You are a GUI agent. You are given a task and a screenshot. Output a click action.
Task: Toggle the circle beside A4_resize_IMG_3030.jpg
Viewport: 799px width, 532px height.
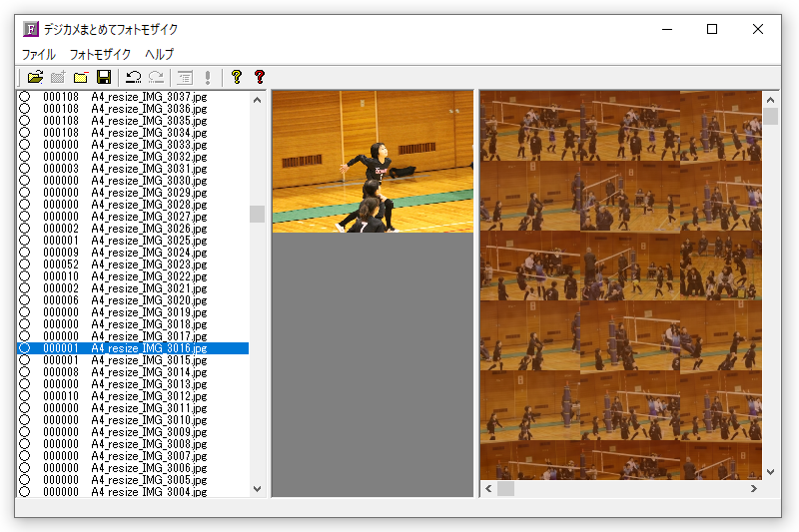point(24,181)
